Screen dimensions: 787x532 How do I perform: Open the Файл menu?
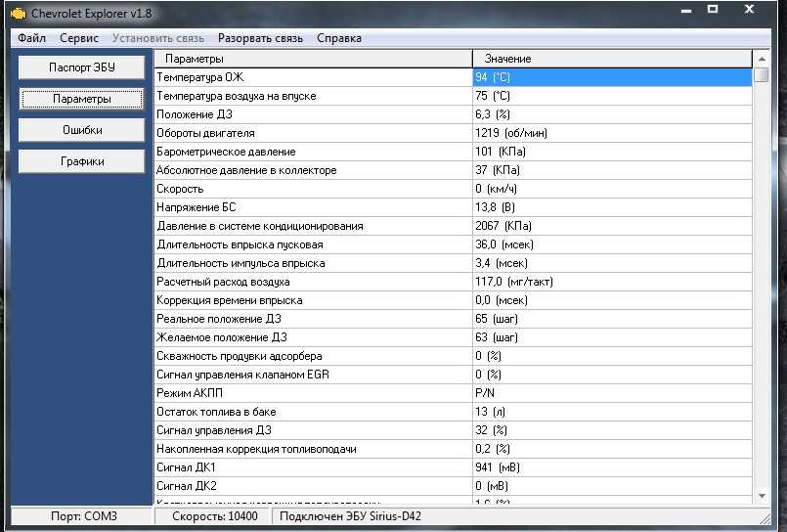click(31, 38)
